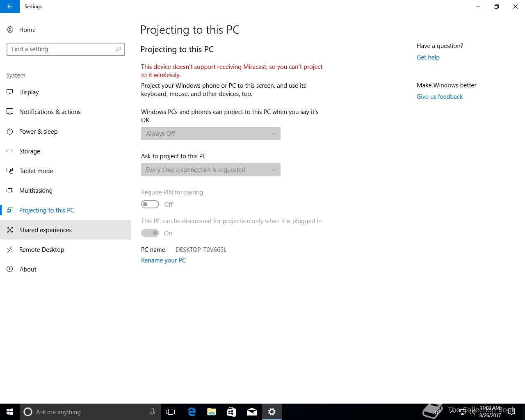Open the Windows Start menu
The image size is (525, 420).
tap(10, 412)
